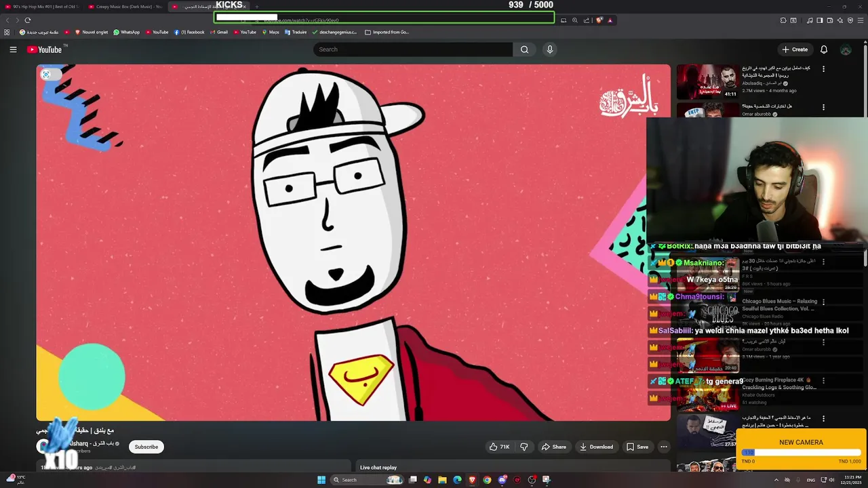Open more actions ellipsis under the video
Image resolution: width=868 pixels, height=488 pixels.
(664, 447)
